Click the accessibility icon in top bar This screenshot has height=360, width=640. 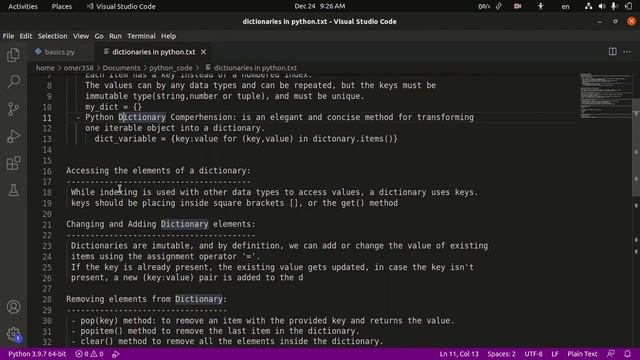coord(540,6)
